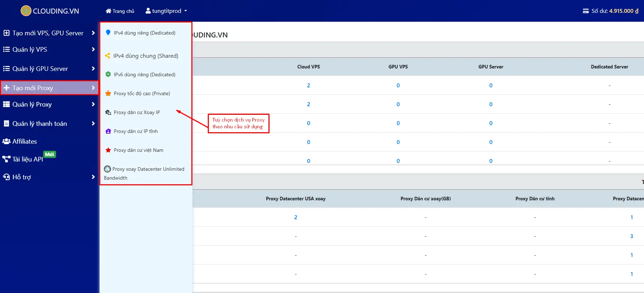Click the Cloud VPS column header
644x293 pixels.
click(x=308, y=67)
